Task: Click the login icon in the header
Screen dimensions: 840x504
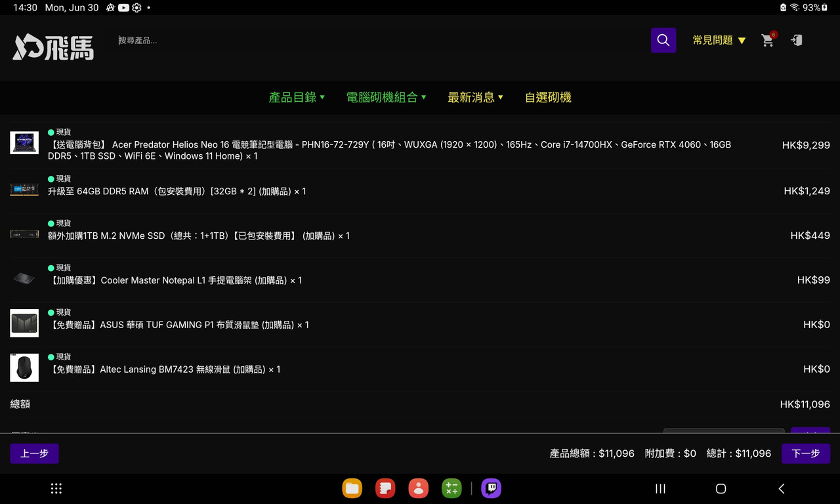Action: point(797,40)
